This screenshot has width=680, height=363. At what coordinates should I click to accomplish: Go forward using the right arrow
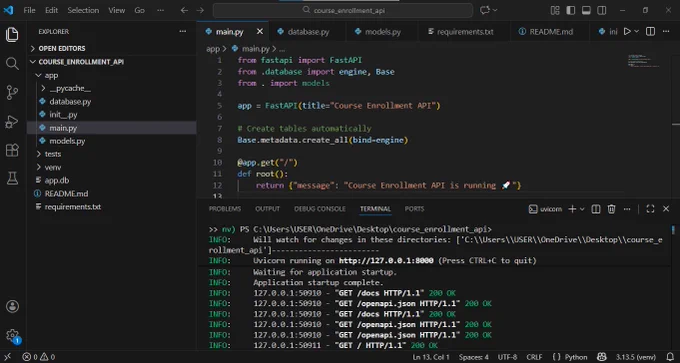[200, 10]
